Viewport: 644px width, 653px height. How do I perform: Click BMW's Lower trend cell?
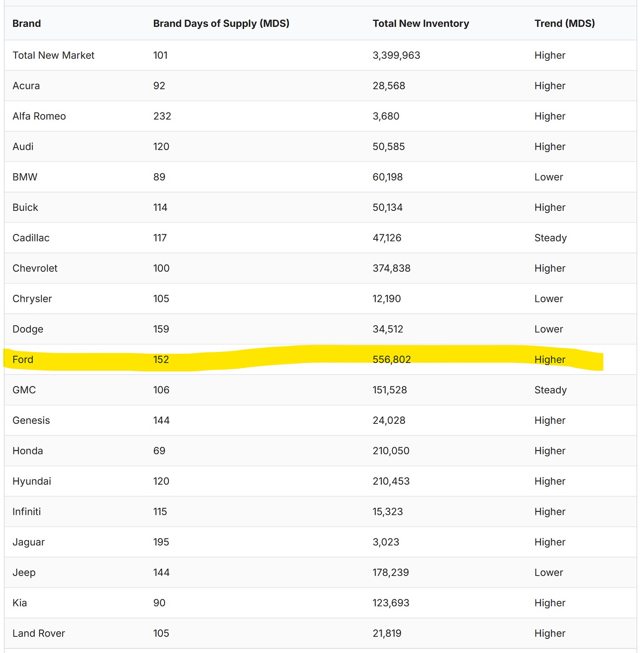[x=548, y=177]
